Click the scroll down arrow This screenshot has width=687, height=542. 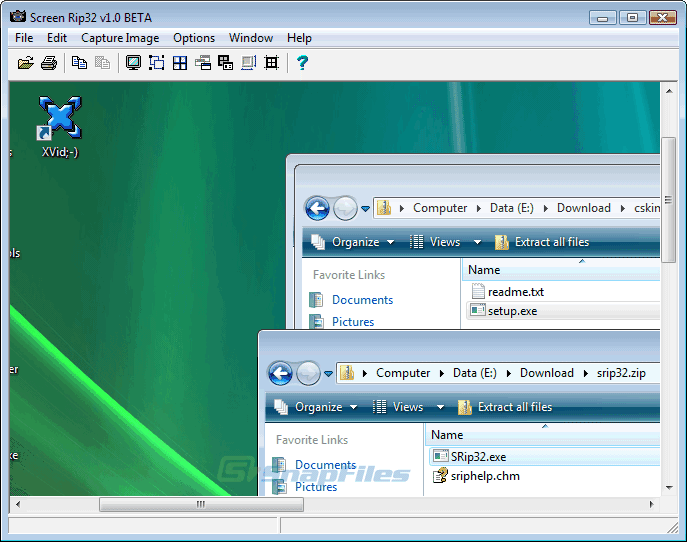click(669, 487)
